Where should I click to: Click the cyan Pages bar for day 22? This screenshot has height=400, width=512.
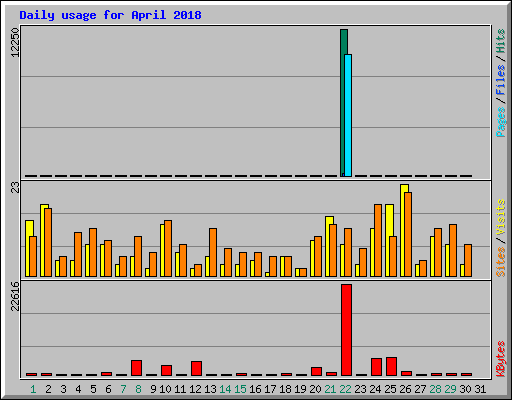coord(348,115)
